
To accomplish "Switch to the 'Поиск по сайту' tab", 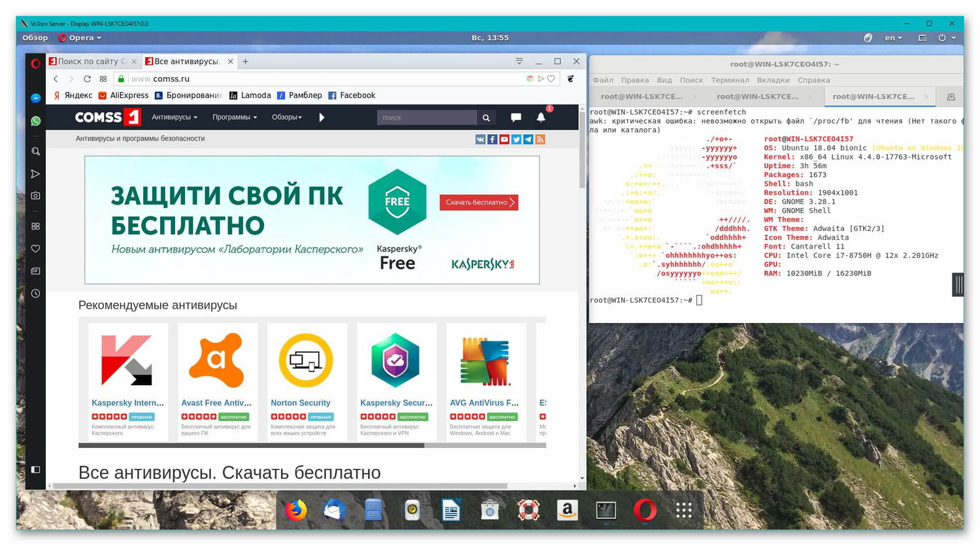I will [x=93, y=61].
